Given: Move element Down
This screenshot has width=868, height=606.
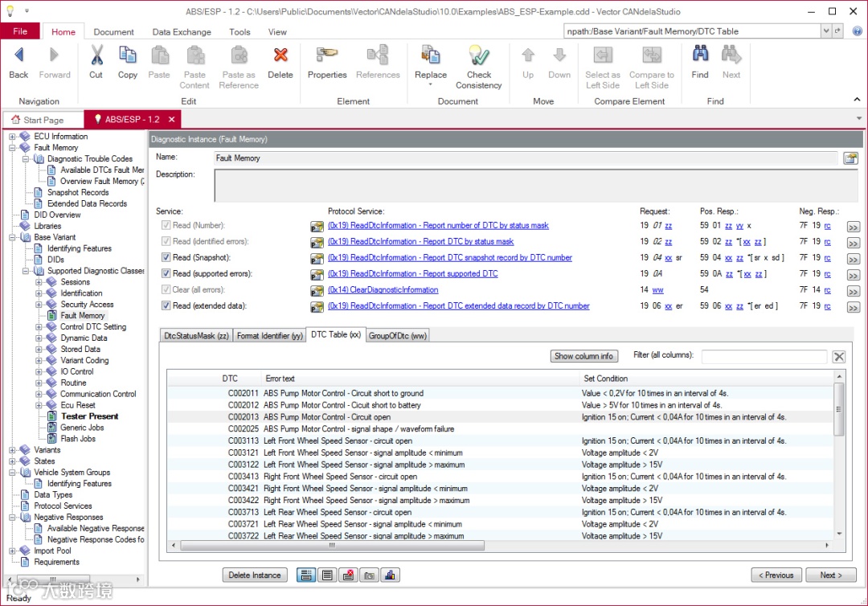Looking at the screenshot, I should [559, 63].
